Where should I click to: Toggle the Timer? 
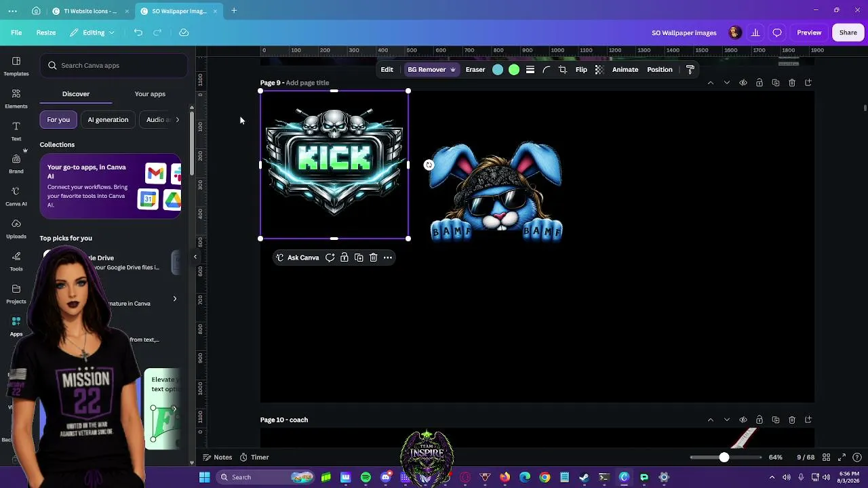pos(254,457)
